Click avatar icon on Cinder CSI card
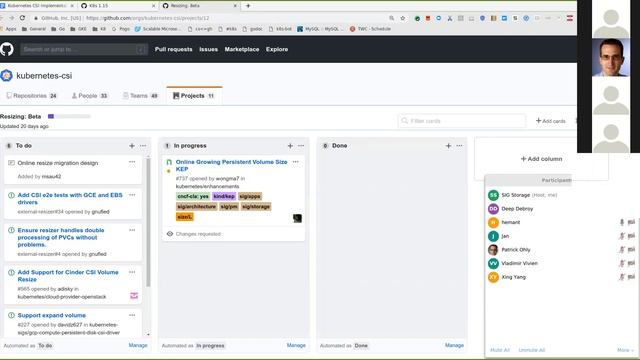The width and height of the screenshot is (640, 360). click(x=134, y=296)
